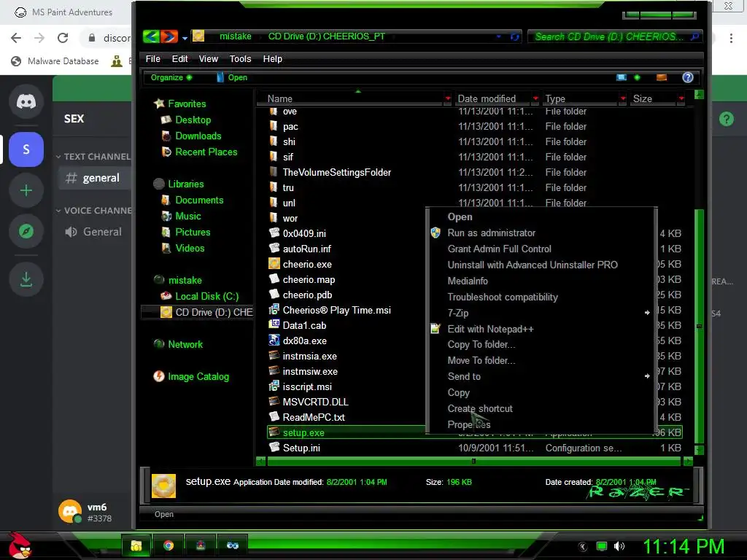Viewport: 747px width, 560px height.
Task: Click the dx80a.exe file icon
Action: pos(274,340)
